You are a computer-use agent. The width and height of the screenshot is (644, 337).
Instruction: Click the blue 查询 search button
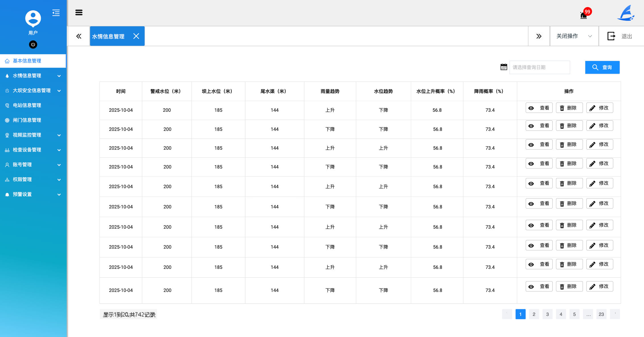coord(602,67)
